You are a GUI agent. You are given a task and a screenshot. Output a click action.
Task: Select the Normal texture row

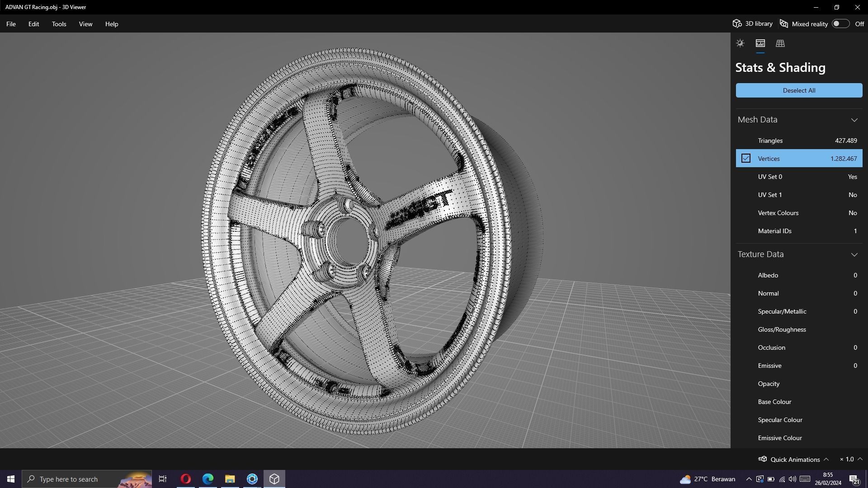pos(799,293)
